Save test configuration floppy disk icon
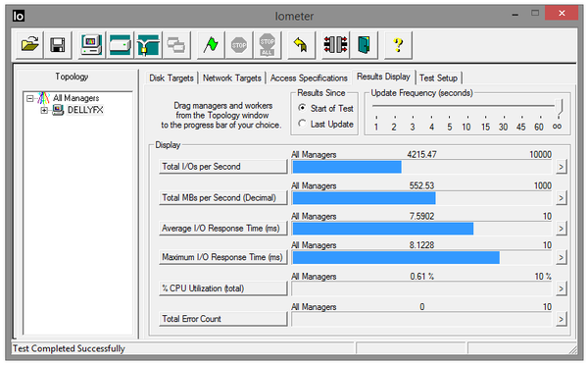The image size is (588, 365). click(58, 45)
